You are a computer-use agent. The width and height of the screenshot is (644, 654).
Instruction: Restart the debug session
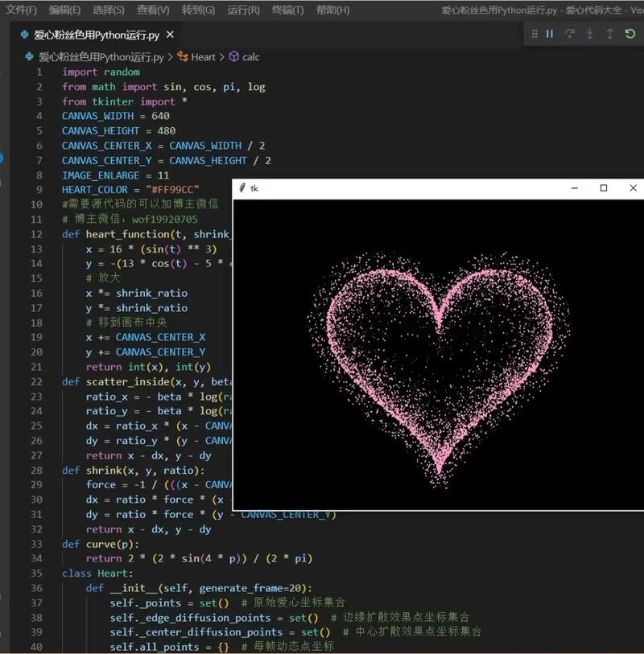point(631,33)
